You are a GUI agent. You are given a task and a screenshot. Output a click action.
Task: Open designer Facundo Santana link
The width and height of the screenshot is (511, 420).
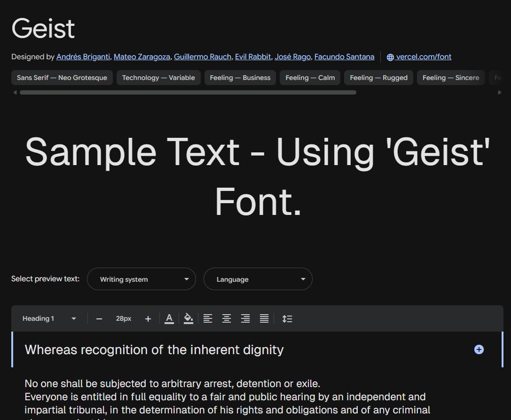click(x=344, y=57)
